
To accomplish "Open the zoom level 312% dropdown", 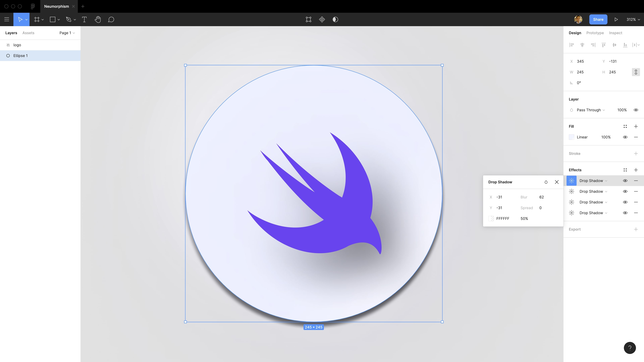I will (x=633, y=19).
